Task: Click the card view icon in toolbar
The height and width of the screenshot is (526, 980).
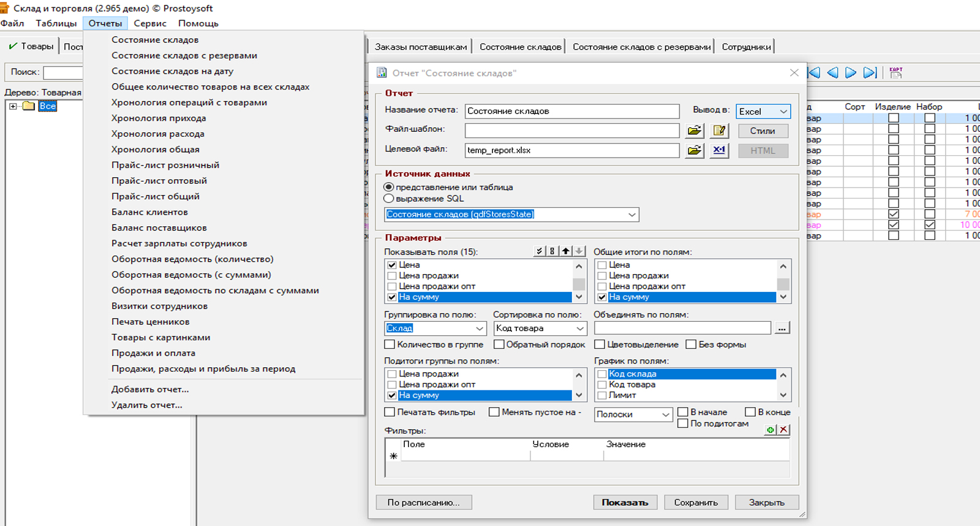Action: click(896, 72)
